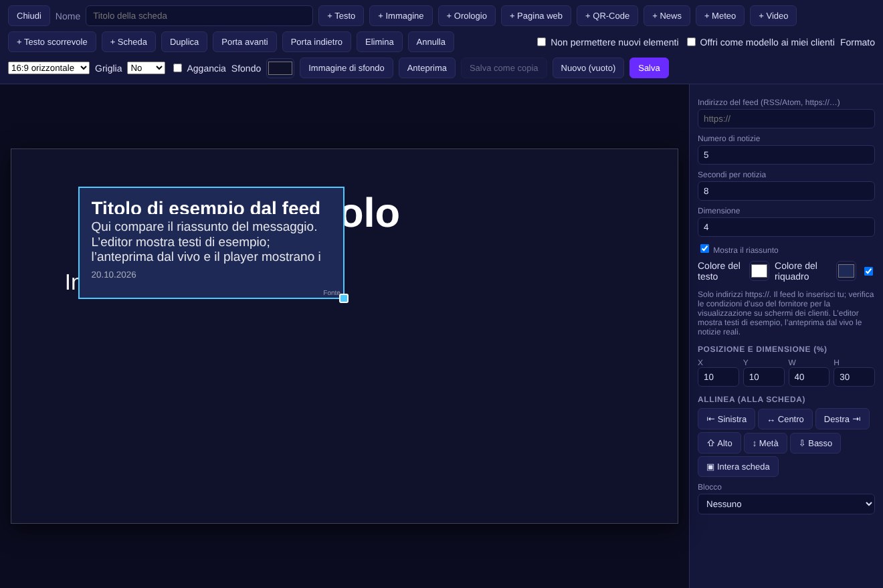Open Anteprima preview

427,68
